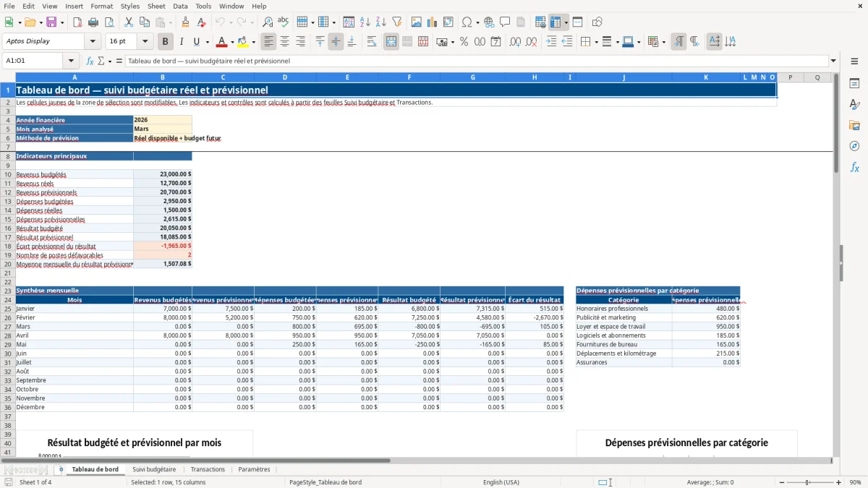Toggle Italic formatting

click(182, 42)
